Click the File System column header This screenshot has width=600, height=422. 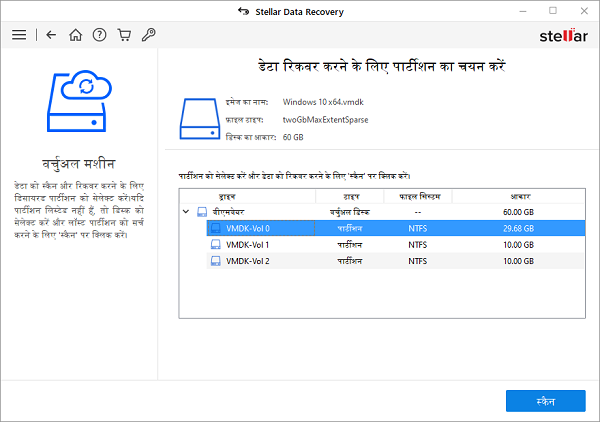point(418,197)
